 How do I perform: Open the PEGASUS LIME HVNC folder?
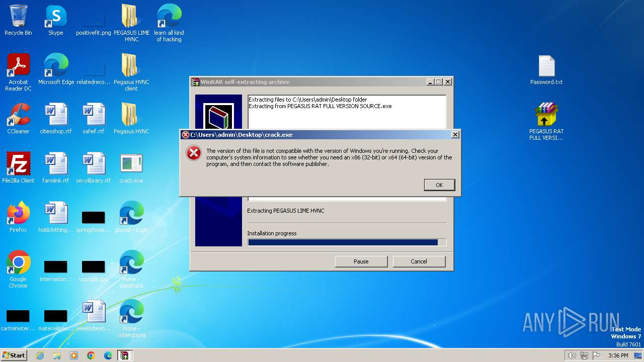(131, 23)
